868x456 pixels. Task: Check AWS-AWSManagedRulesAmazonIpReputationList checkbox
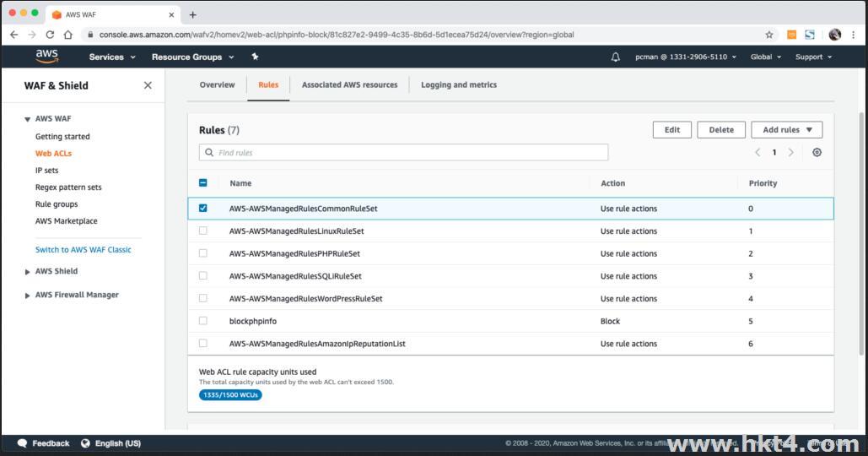coord(203,343)
